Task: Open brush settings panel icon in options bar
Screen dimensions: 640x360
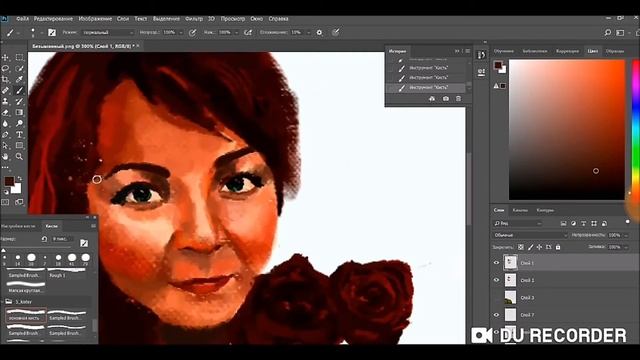Action: point(52,32)
